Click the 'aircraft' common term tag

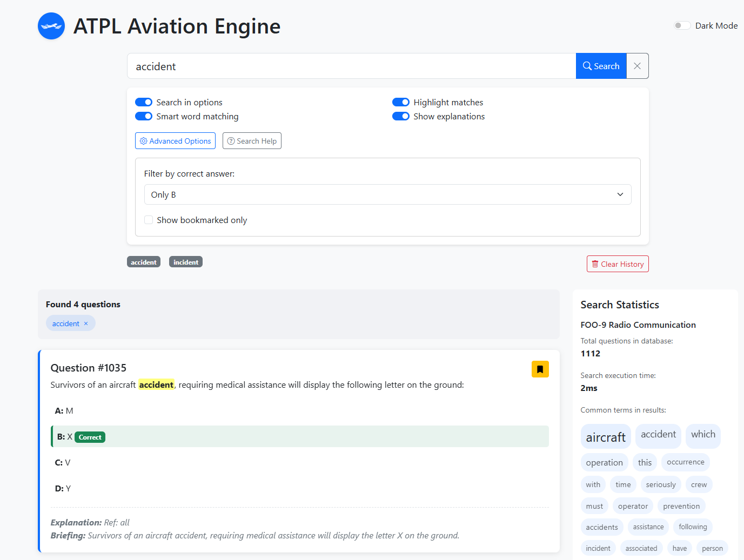[606, 436]
